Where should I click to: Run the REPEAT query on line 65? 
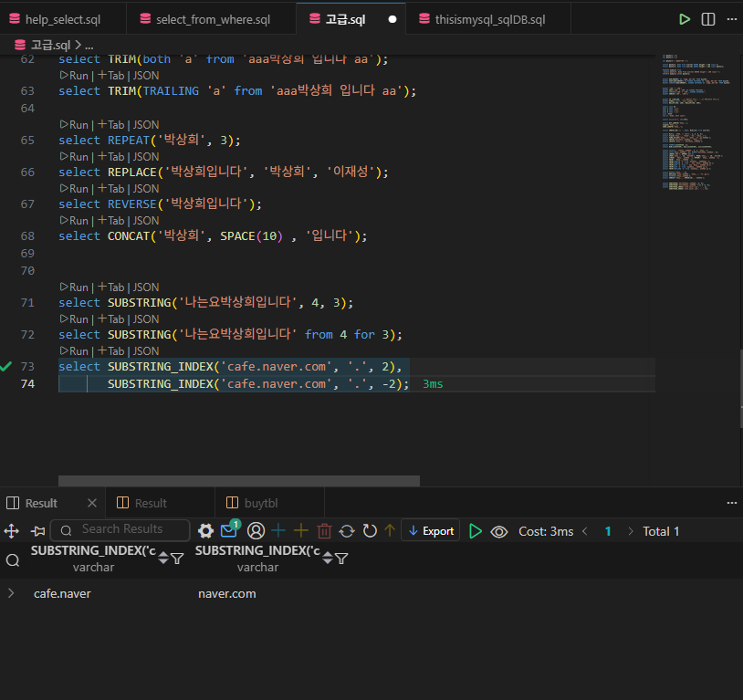click(x=74, y=125)
